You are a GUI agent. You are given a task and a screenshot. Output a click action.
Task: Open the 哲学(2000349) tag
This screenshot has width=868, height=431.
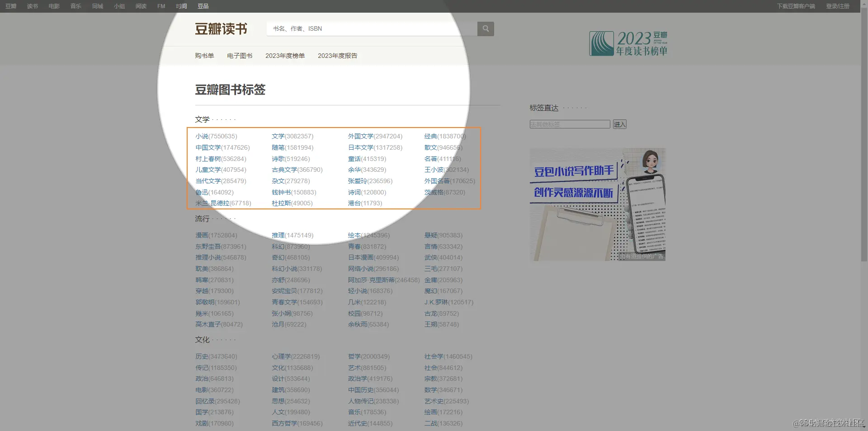pyautogui.click(x=369, y=356)
